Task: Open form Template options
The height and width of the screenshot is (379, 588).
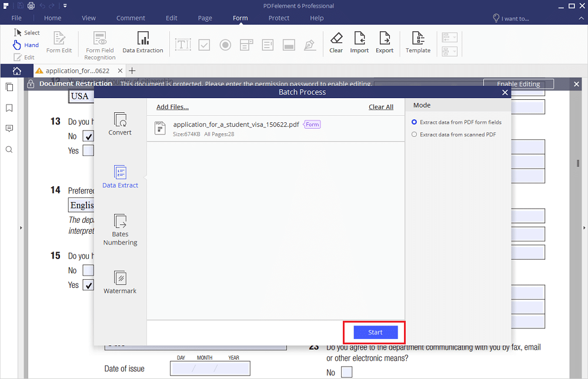Action: [417, 42]
